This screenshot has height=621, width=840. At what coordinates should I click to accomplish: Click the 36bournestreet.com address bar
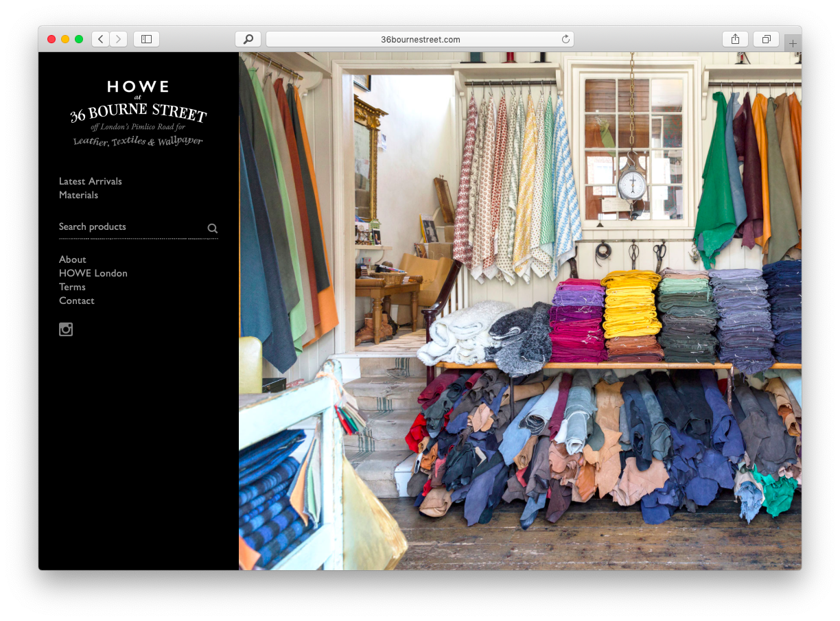click(420, 39)
